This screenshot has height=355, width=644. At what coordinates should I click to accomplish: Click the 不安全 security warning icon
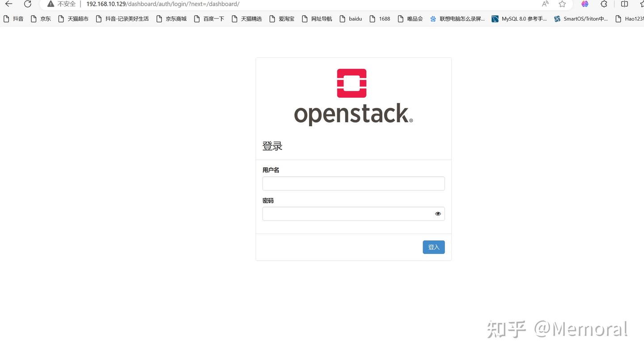(51, 4)
